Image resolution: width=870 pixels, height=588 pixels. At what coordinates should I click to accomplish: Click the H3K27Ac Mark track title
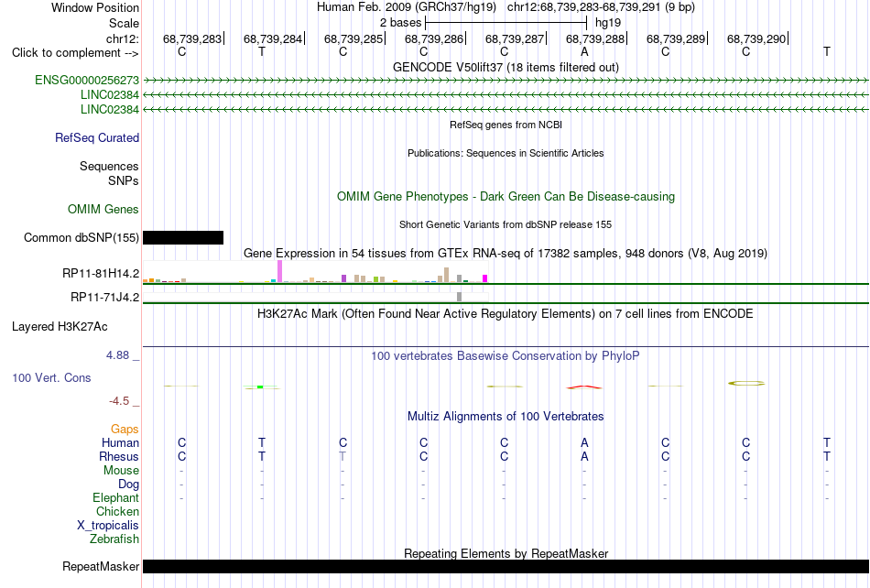tap(506, 314)
